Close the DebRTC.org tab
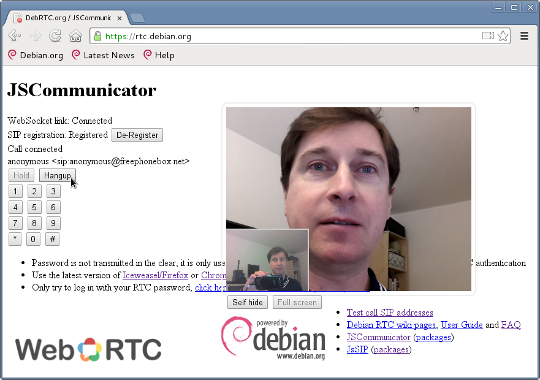 [120, 18]
